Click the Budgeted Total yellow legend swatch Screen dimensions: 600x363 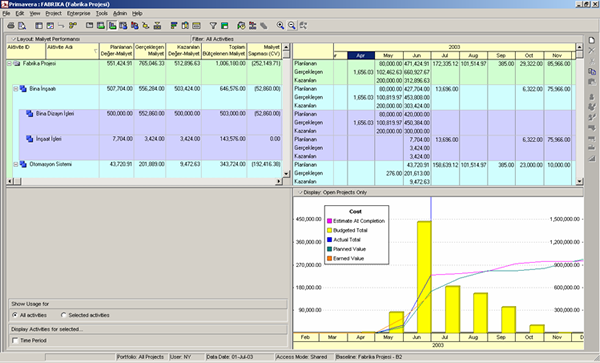click(x=329, y=230)
